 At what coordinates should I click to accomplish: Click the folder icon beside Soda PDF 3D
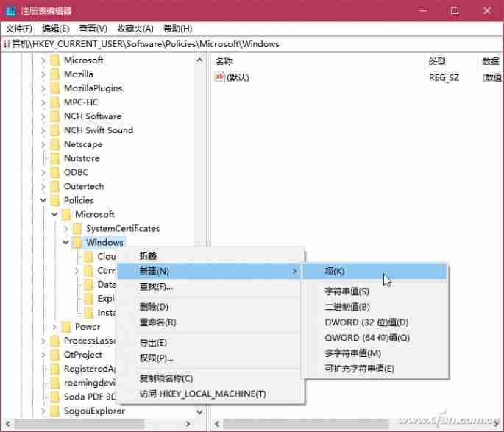coord(55,397)
